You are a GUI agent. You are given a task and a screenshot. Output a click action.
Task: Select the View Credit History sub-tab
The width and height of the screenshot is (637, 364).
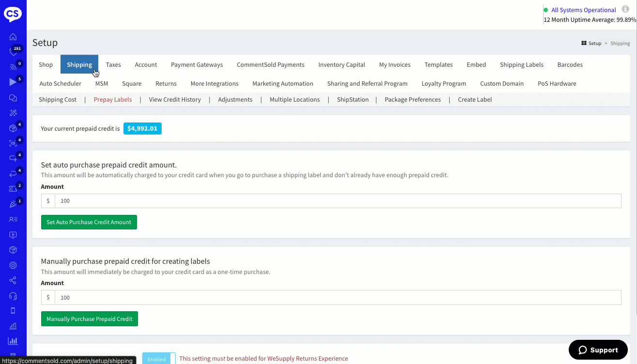(x=175, y=100)
